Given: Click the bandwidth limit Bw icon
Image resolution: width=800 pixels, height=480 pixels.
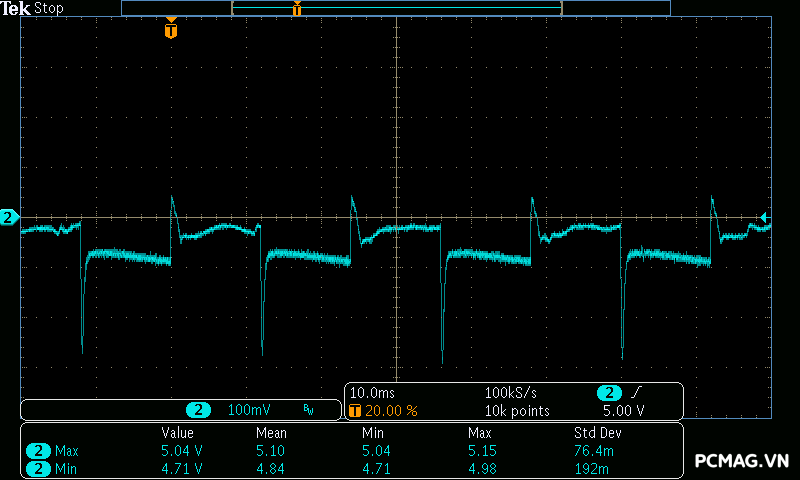Looking at the screenshot, I should coord(308,410).
